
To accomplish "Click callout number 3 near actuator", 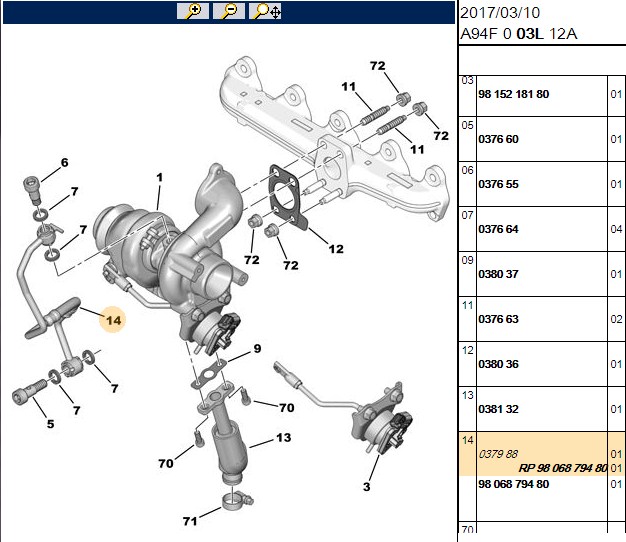I will tap(366, 487).
